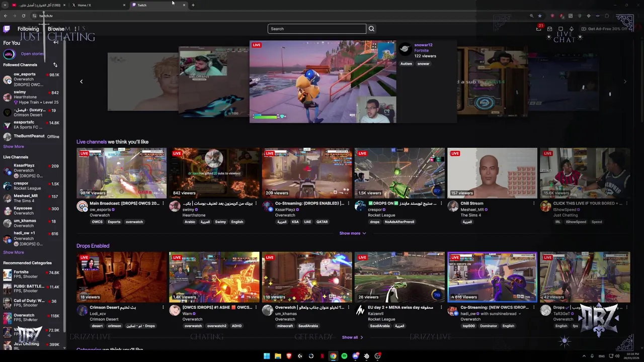Expand Show More under Followed Channels

[x=14, y=146]
